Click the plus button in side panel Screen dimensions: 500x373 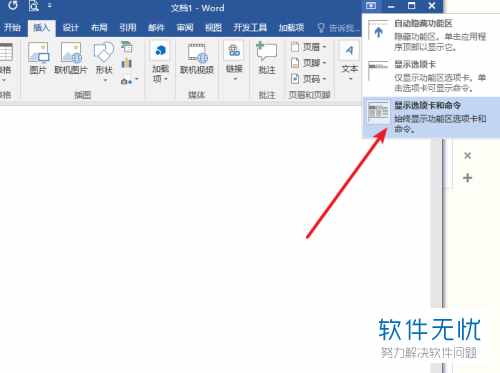coord(467,178)
